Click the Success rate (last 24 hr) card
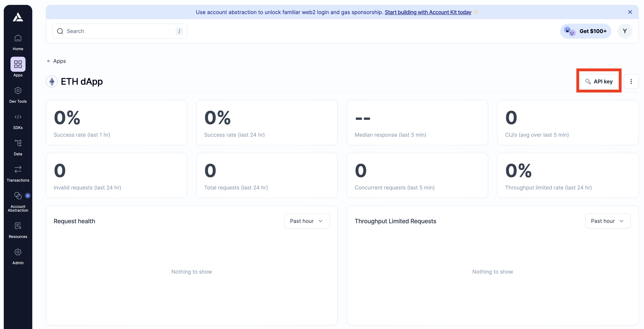This screenshot has height=329, width=644. (x=267, y=123)
